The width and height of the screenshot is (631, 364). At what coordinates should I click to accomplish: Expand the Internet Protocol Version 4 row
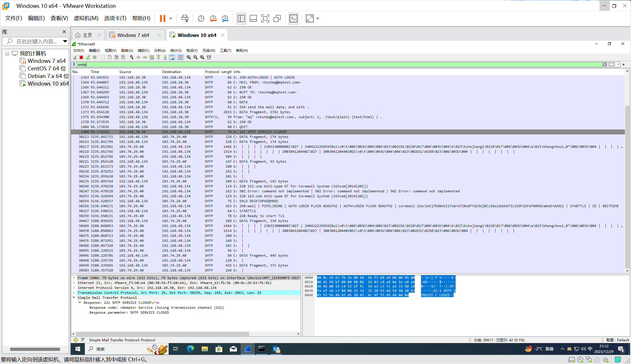tap(74, 288)
